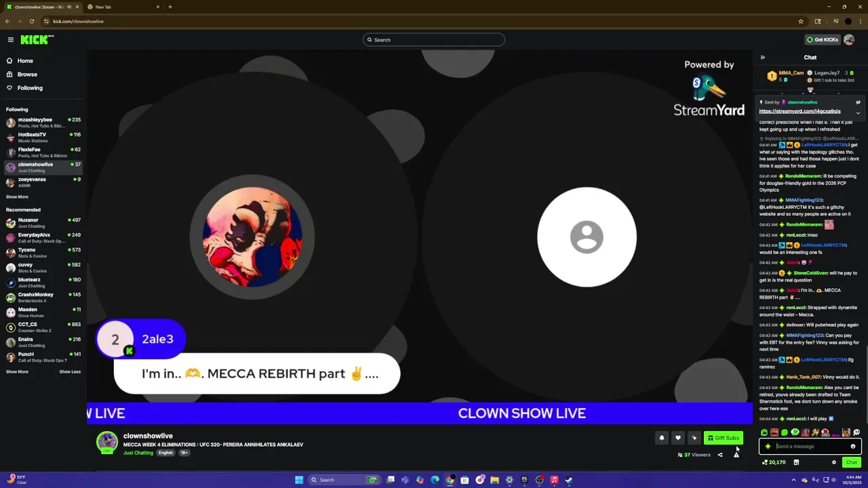Open the cuvey recommended channel
Screen dimensions: 868x488
43,268
